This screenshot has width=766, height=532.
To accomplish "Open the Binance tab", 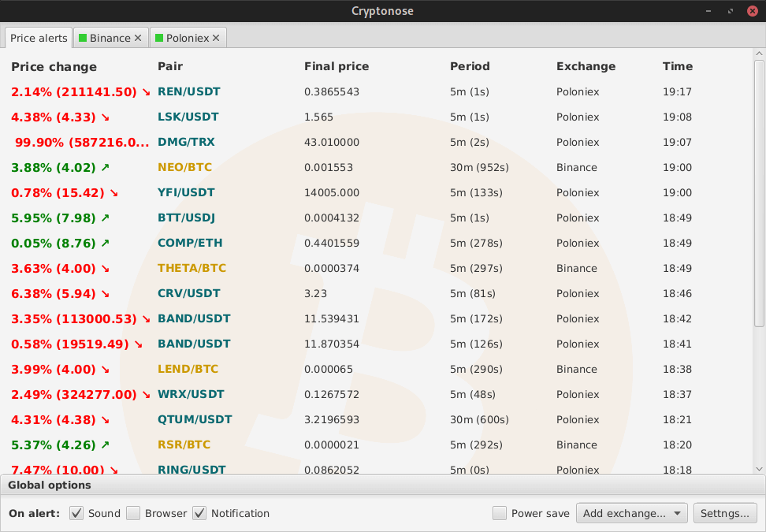I will [110, 38].
